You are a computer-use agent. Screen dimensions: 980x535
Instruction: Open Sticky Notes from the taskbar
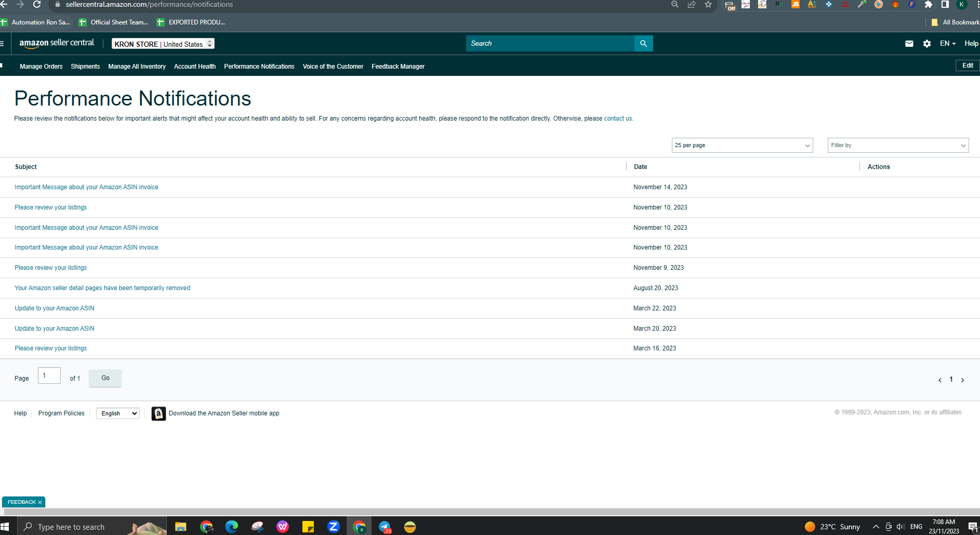[308, 527]
